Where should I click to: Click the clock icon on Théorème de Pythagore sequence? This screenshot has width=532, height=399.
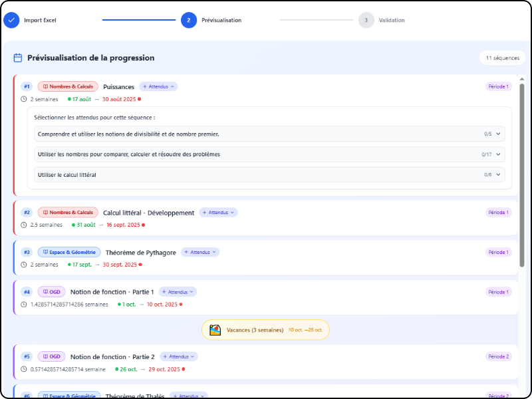point(23,263)
